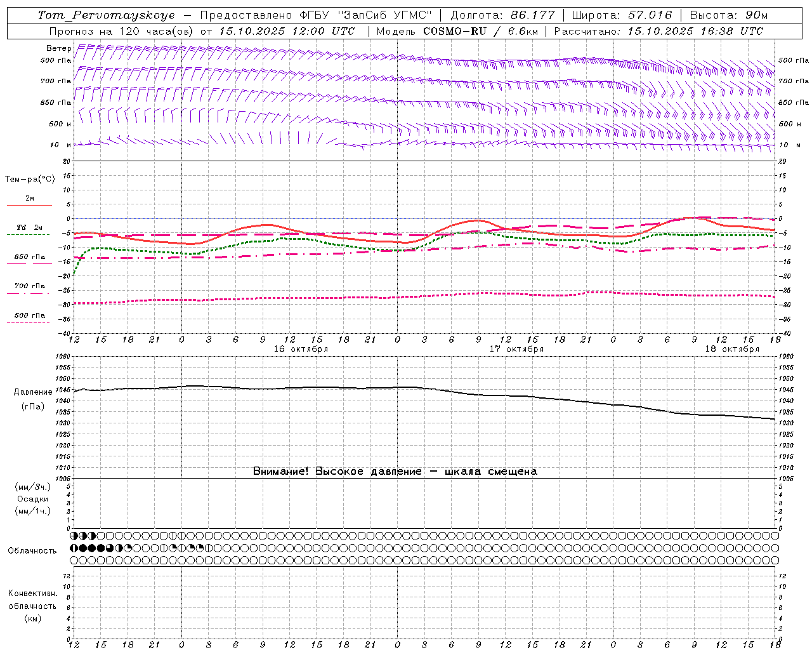The width and height of the screenshot is (812, 650).
Task: Click the "16 октября" date label
Action: [301, 349]
